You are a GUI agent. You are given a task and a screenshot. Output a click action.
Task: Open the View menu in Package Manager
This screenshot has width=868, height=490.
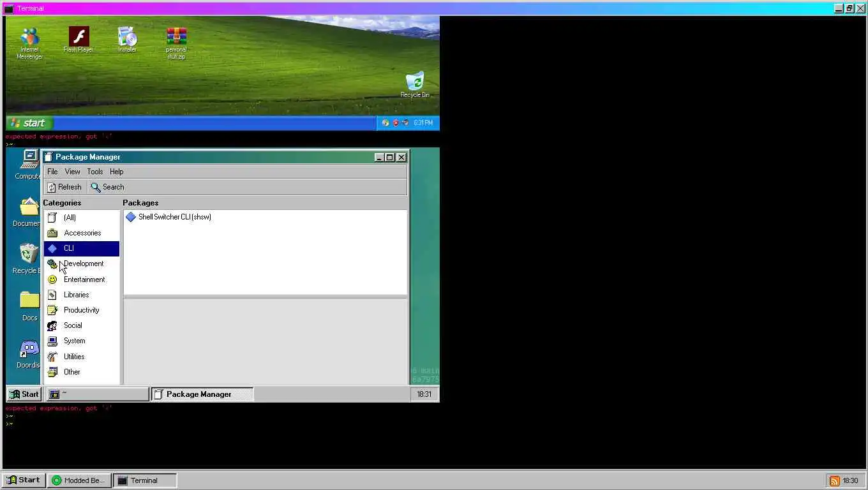point(72,172)
